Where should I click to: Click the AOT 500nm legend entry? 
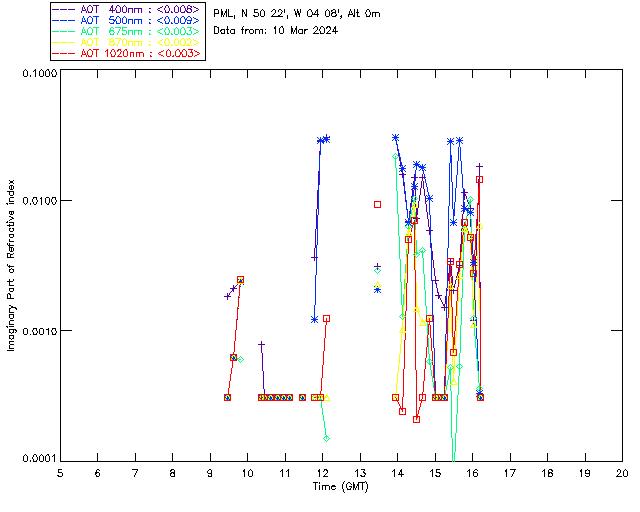coord(126,20)
